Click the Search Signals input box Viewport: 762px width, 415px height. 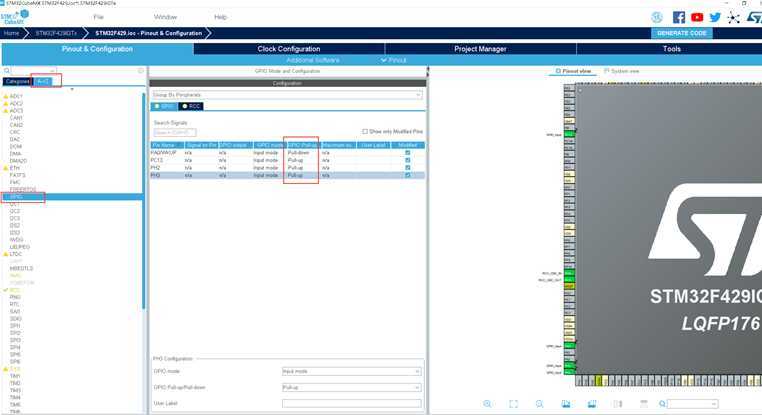(x=174, y=132)
